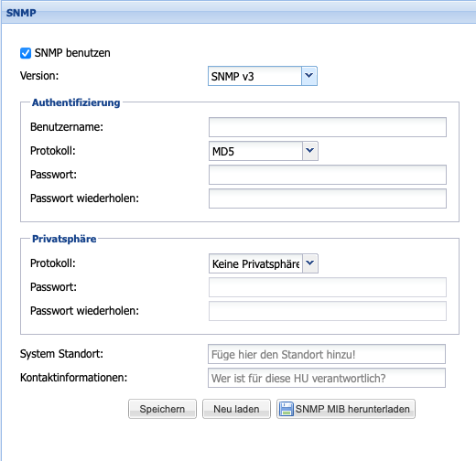This screenshot has height=461, width=476.
Task: Focus the Kontaktinformationen text field
Action: pos(327,378)
